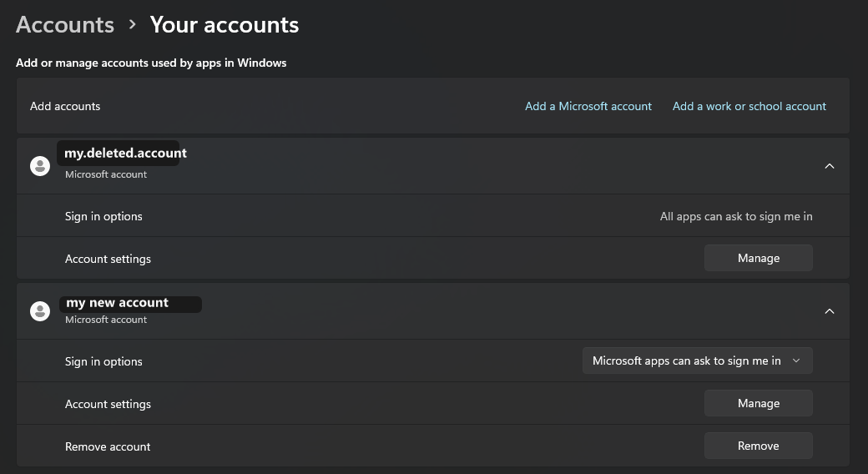Click the Add accounts row label
This screenshot has width=868, height=474.
tap(65, 106)
